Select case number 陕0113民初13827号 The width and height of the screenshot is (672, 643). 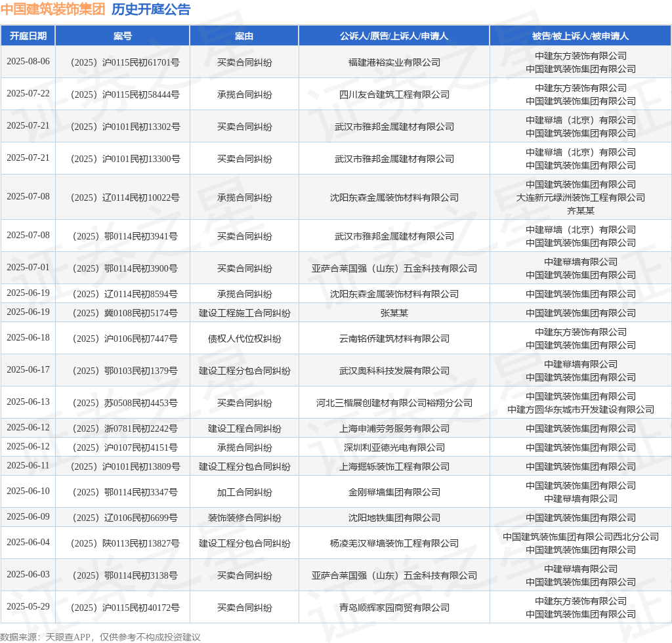tap(125, 544)
